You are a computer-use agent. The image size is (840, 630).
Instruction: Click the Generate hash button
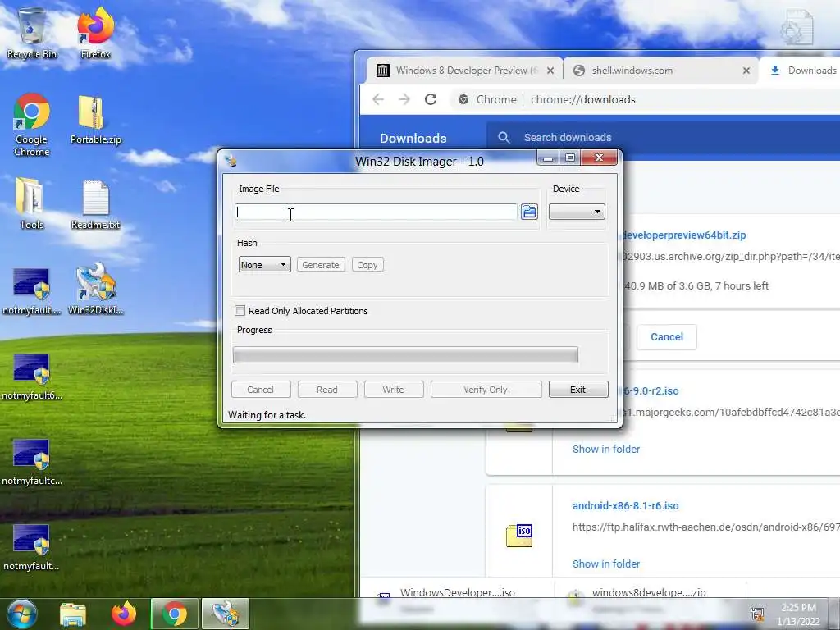(321, 265)
